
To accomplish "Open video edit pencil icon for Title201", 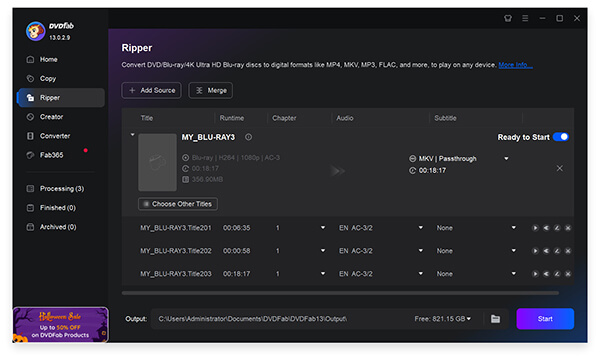I will pos(557,228).
